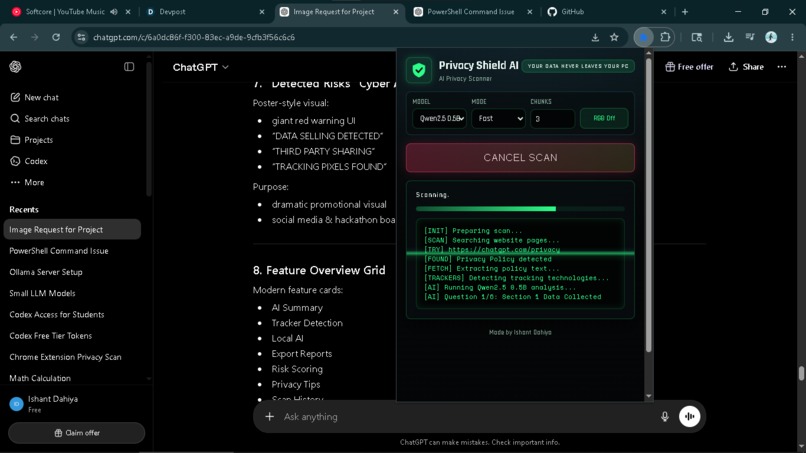
Task: Open media controls icon in toolbar
Action: click(750, 37)
